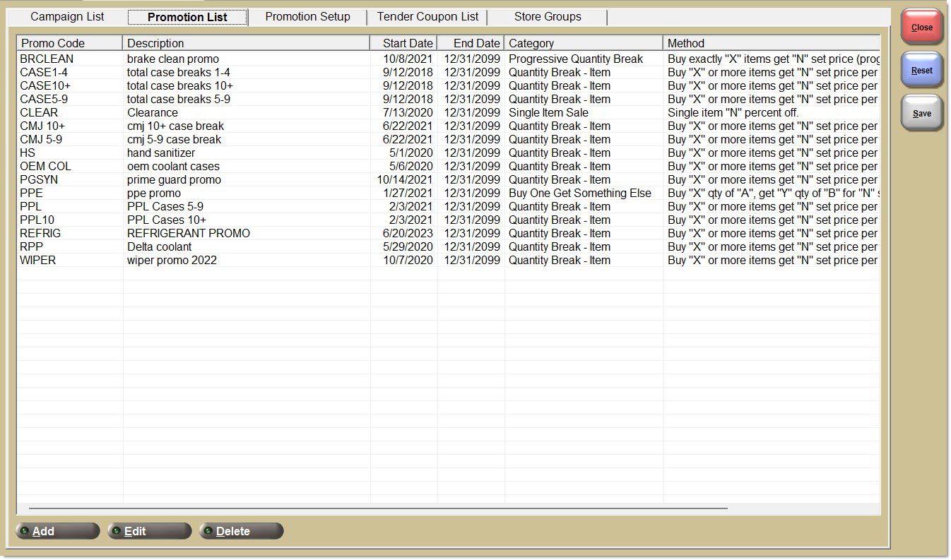Click the Category column header
Image resolution: width=951 pixels, height=560 pixels.
pos(583,43)
